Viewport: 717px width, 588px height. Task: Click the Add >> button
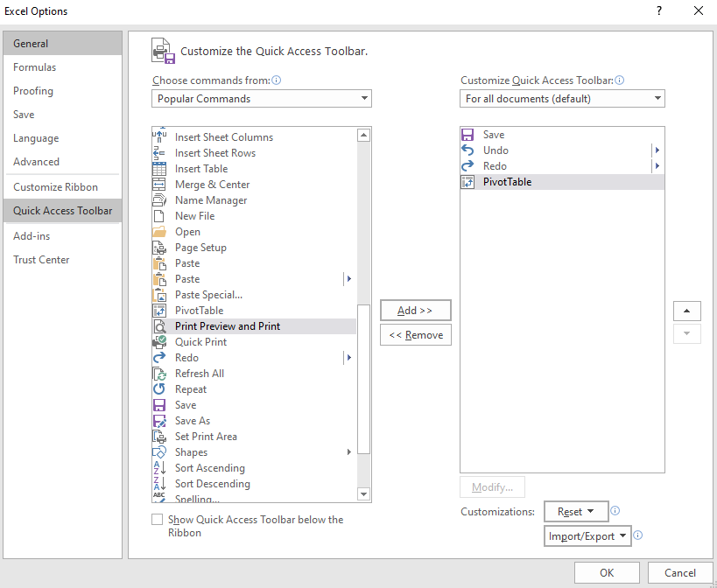(x=415, y=311)
